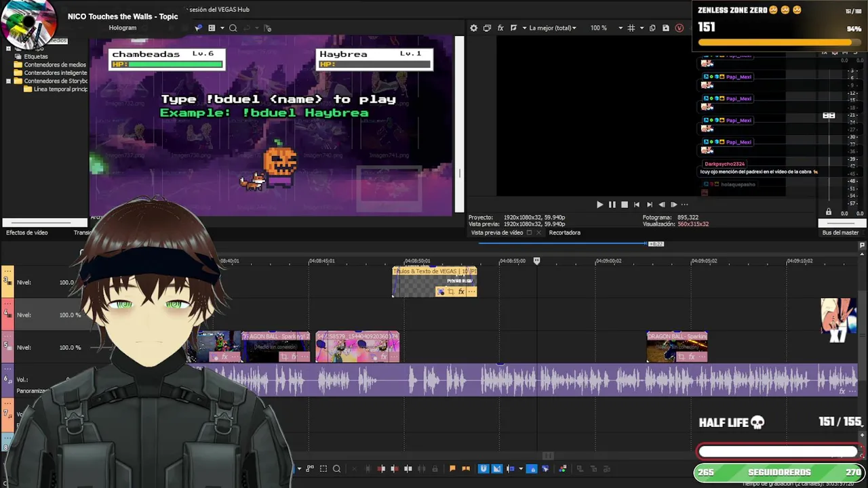Click the trim end icon in the timeline toolbar
This screenshot has width=868, height=488.
[x=395, y=468]
